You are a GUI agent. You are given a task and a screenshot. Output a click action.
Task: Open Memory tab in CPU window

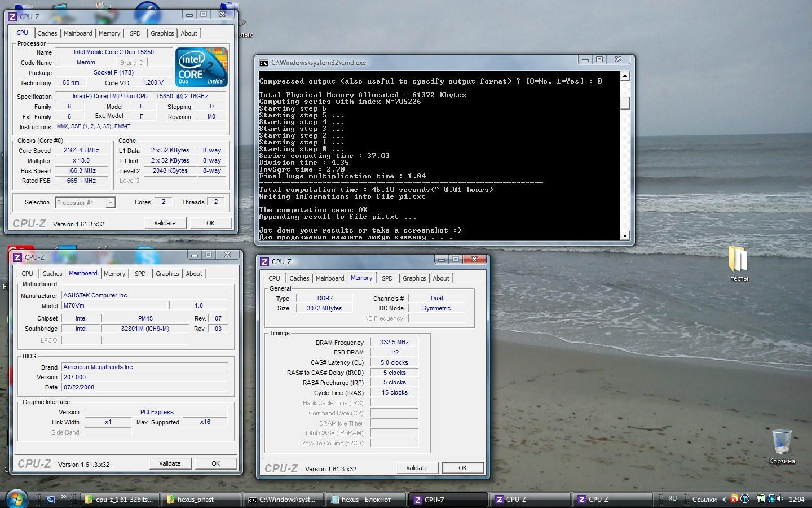coord(109,33)
